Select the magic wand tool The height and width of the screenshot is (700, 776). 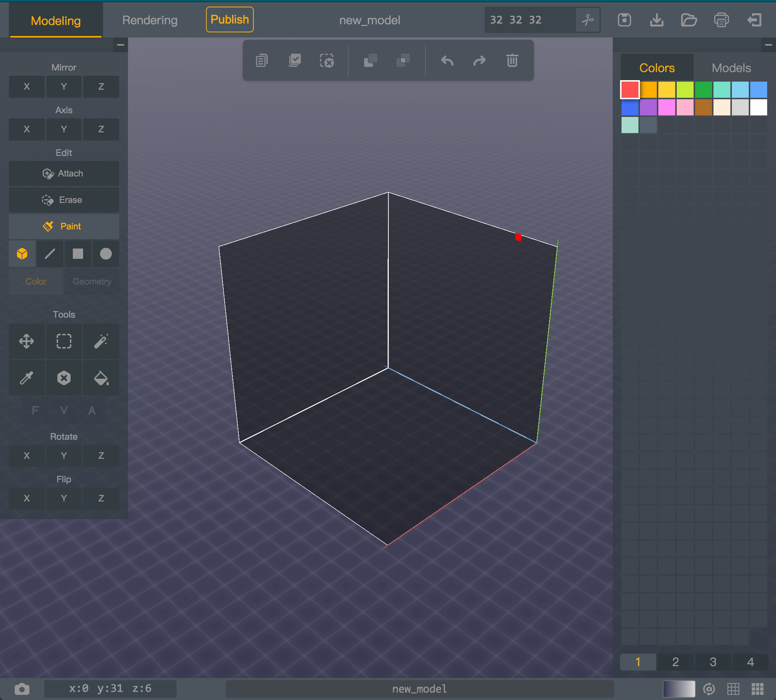(101, 341)
